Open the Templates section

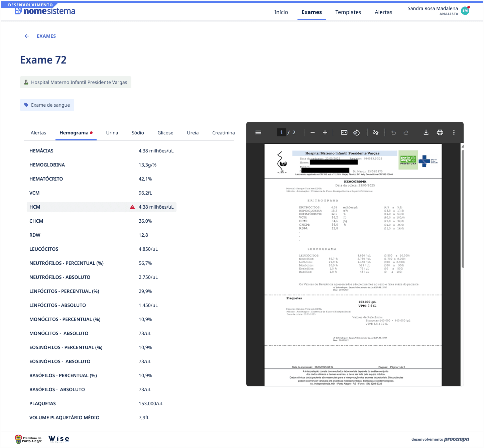coord(348,12)
